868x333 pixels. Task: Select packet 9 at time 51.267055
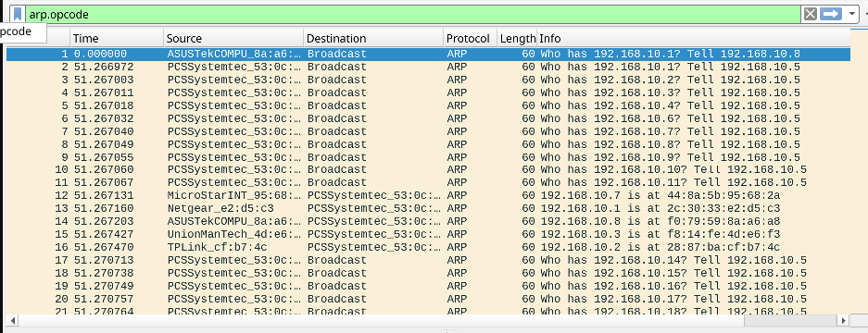(x=428, y=157)
